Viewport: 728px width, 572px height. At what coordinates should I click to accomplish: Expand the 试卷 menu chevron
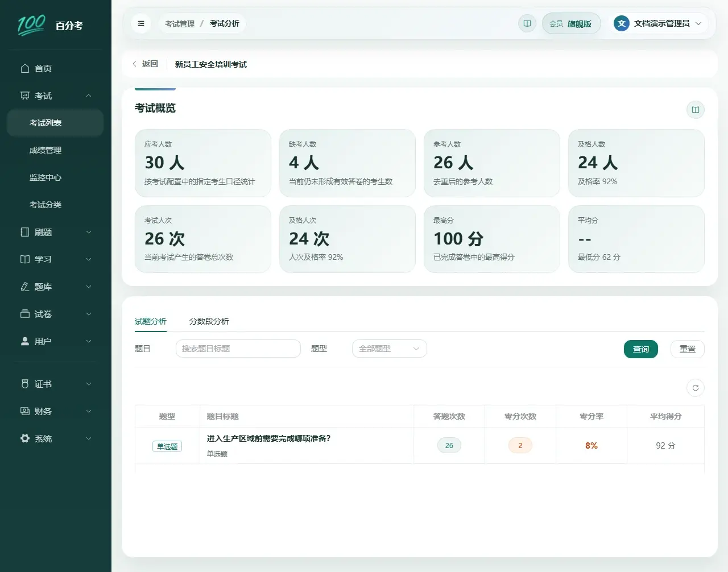pyautogui.click(x=89, y=314)
